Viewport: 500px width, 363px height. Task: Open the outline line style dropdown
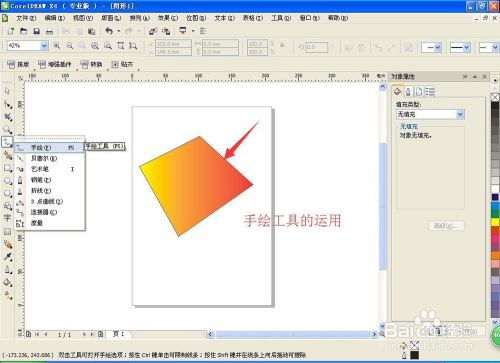467,48
